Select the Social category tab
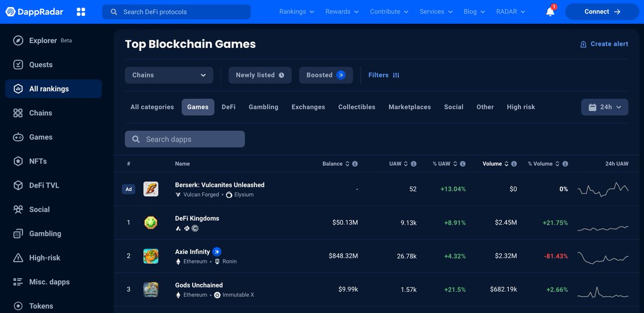 click(453, 107)
